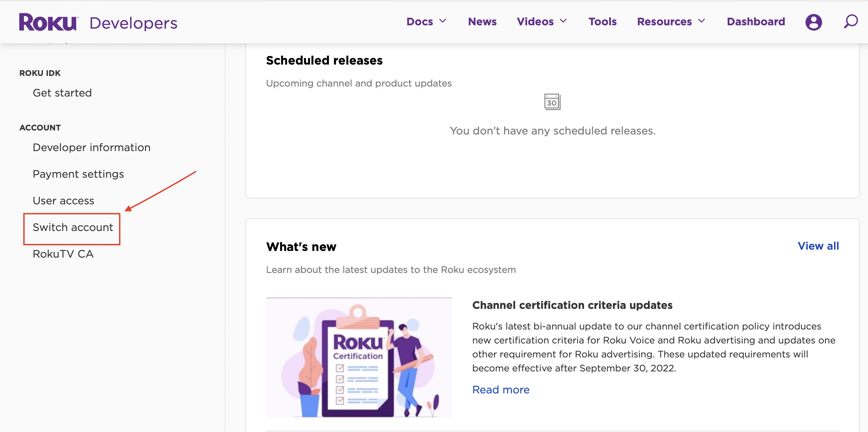868x432 pixels.
Task: Go to the Dashboard
Action: tap(756, 22)
